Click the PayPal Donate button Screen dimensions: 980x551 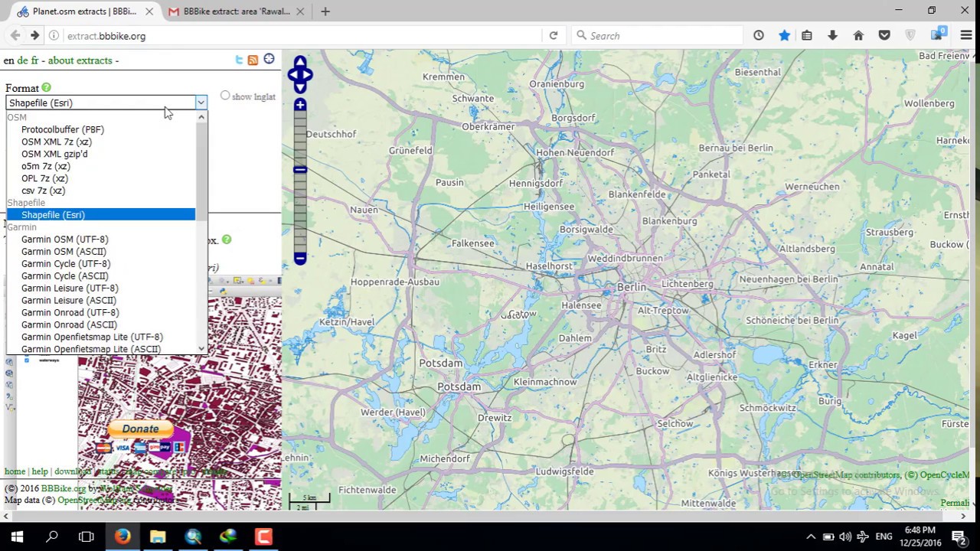pyautogui.click(x=141, y=429)
